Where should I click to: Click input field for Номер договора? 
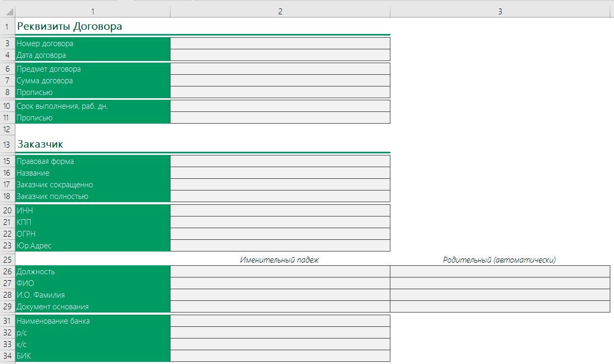click(280, 43)
